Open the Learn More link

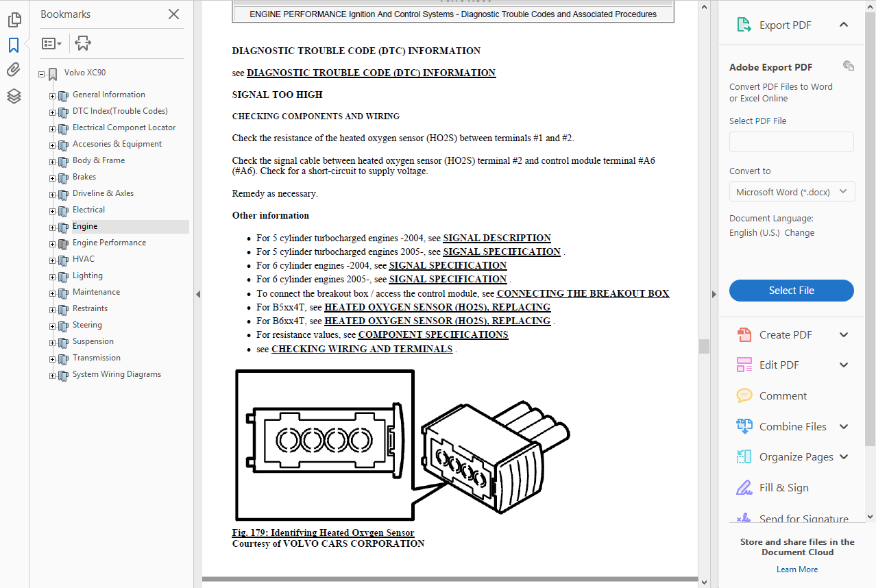click(x=797, y=569)
